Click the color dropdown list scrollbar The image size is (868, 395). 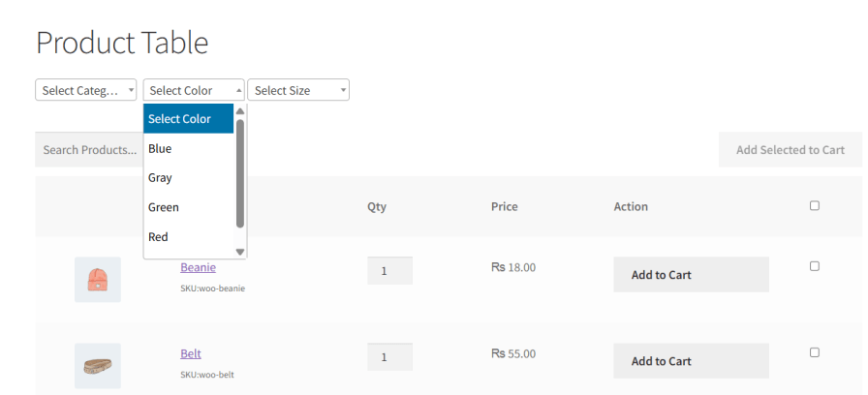pos(240,174)
